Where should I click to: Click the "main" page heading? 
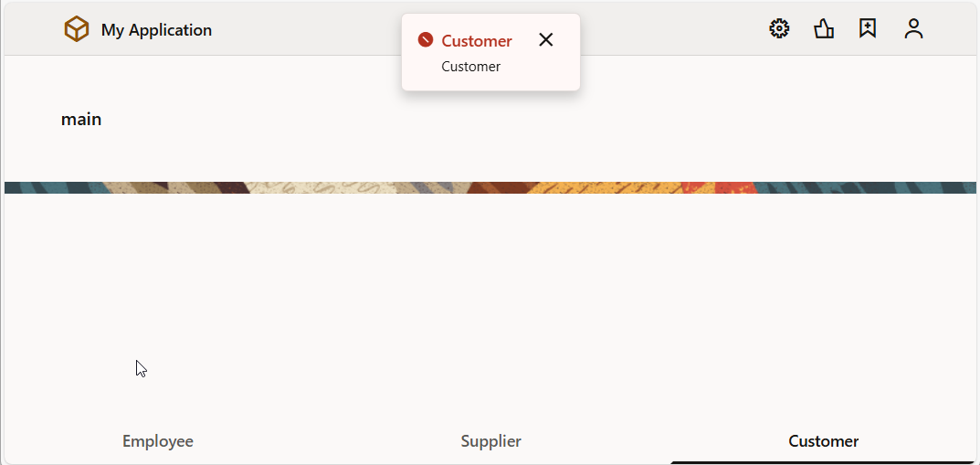pyautogui.click(x=81, y=120)
